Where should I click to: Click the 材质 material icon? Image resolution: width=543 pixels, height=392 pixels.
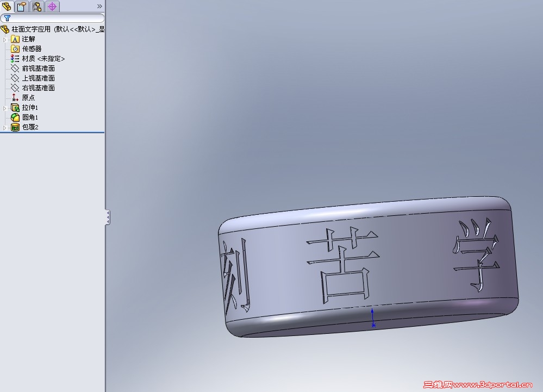15,59
